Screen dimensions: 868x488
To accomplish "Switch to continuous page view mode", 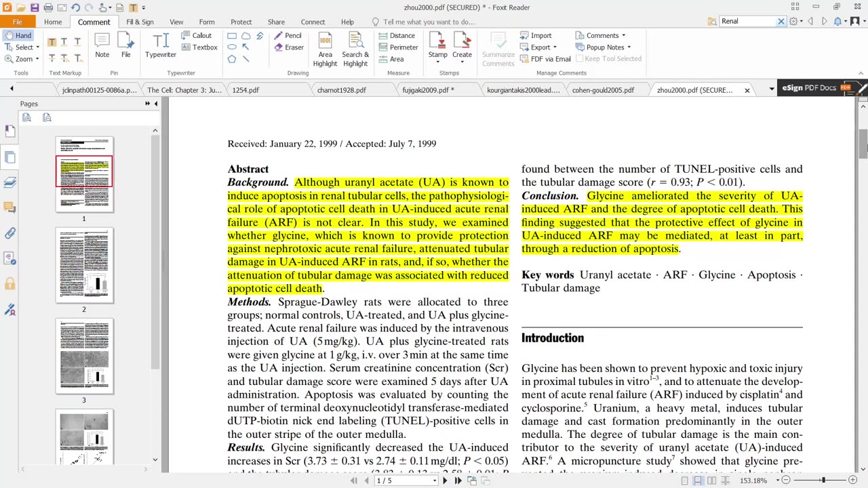I will coord(698,481).
